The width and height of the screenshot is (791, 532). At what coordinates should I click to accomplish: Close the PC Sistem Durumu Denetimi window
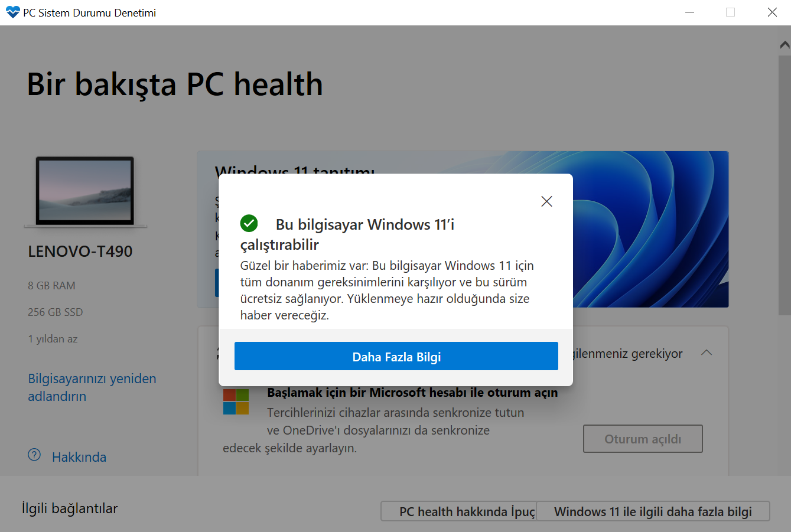coord(772,12)
